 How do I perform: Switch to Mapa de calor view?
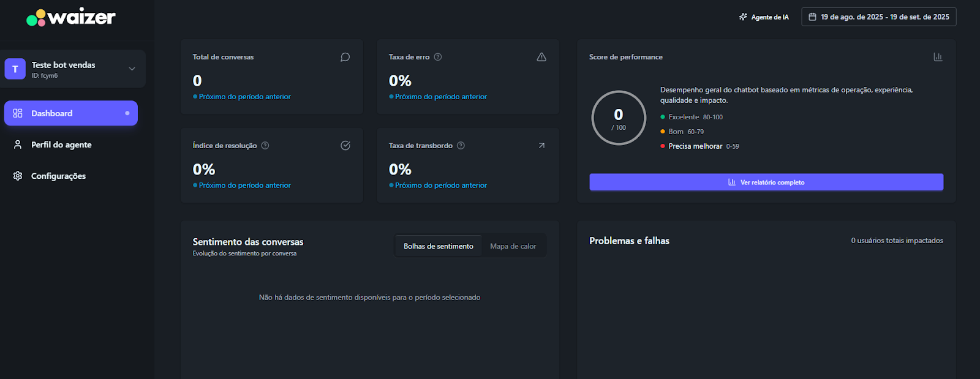tap(513, 246)
